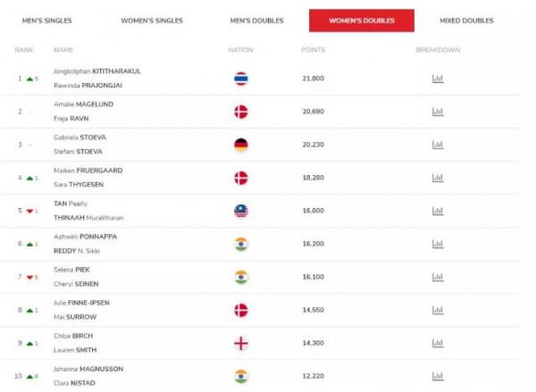Image resolution: width=536 pixels, height=392 pixels.
Task: Open breakdown chart for Birch and Smith
Action: point(438,343)
